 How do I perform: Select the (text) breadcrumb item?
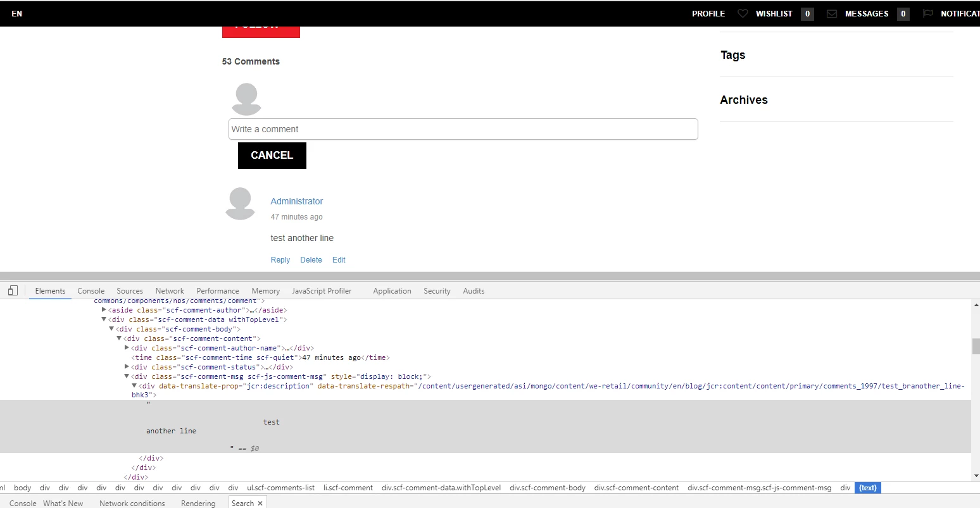(868, 488)
